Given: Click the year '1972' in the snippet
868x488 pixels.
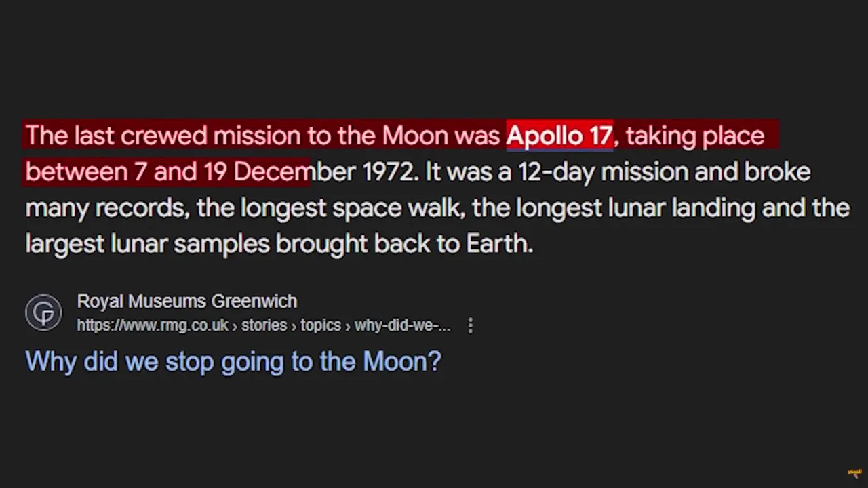Looking at the screenshot, I should click(x=389, y=171).
